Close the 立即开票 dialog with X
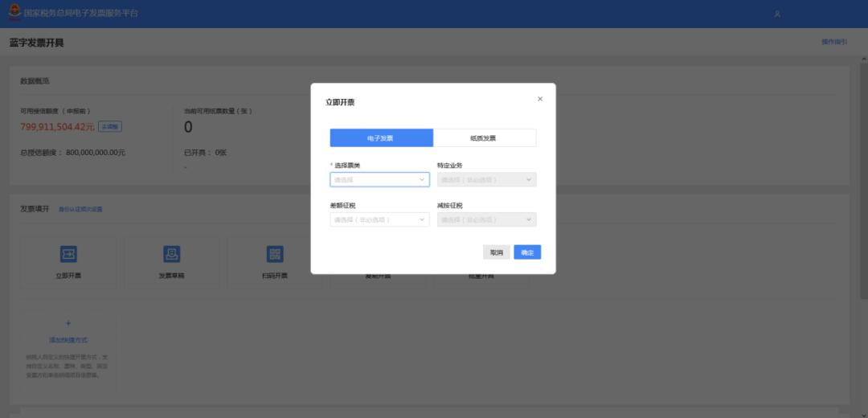Screen dimensions: 868x418 [540, 99]
